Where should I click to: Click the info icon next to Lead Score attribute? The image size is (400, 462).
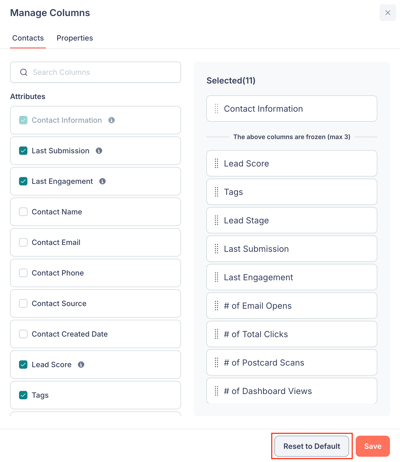(x=81, y=364)
